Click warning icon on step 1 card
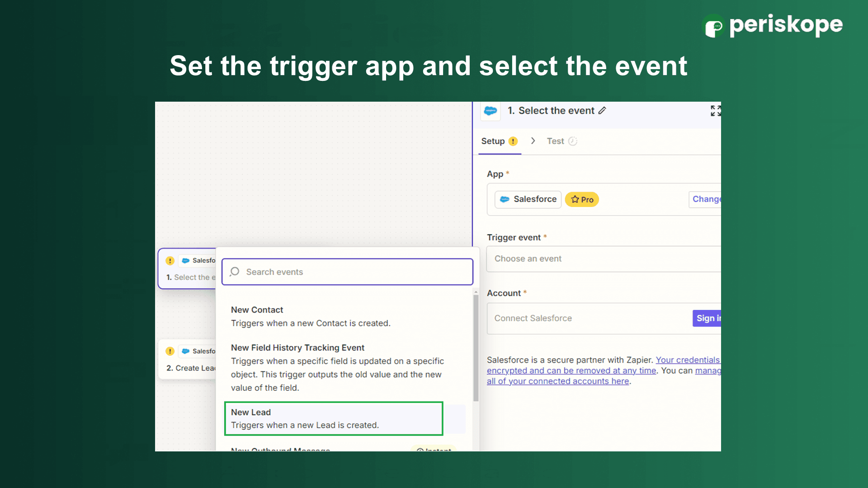 [170, 261]
